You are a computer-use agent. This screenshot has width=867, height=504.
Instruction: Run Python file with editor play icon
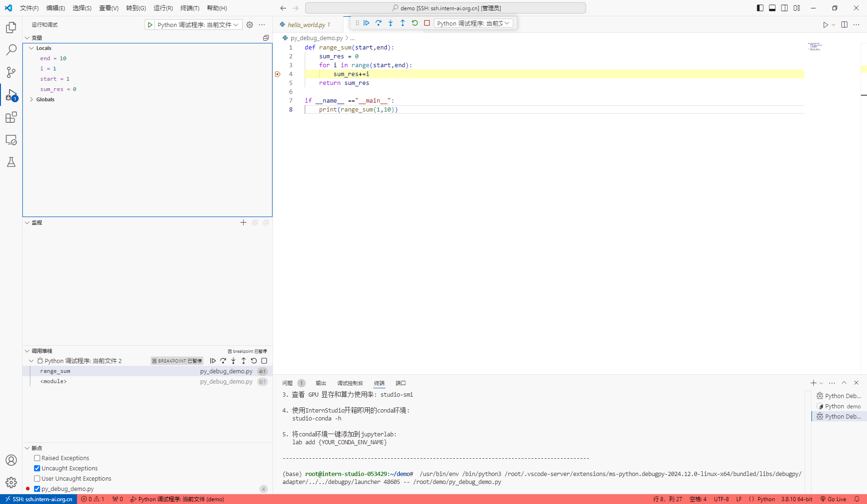pos(825,25)
